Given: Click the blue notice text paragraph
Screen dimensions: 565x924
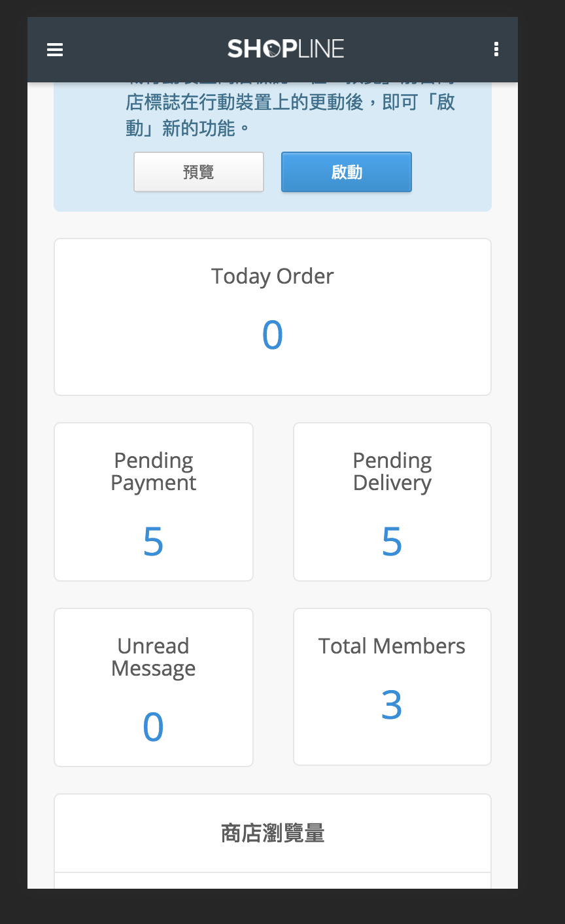Looking at the screenshot, I should 290,114.
